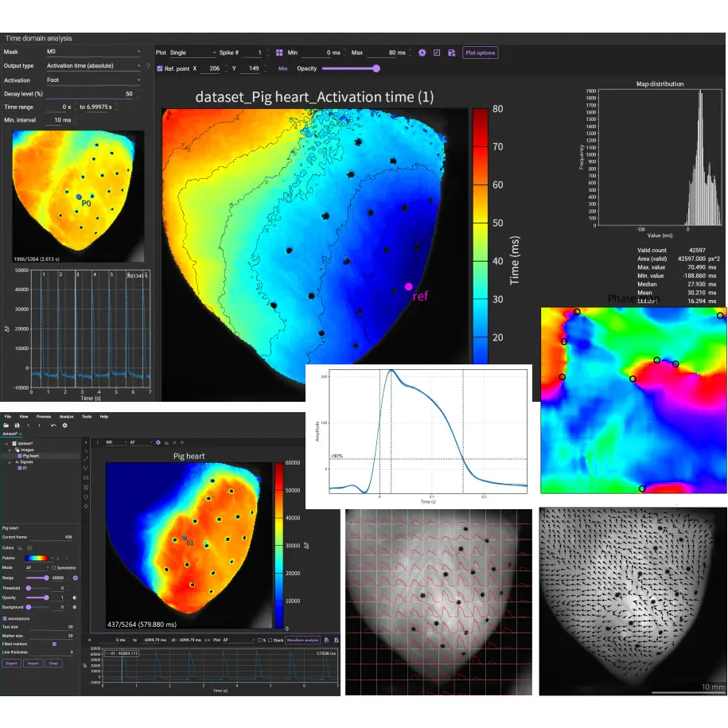Screen dimensions: 728x728
Task: Click the grid view icon beside Spike #
Action: [x=279, y=53]
